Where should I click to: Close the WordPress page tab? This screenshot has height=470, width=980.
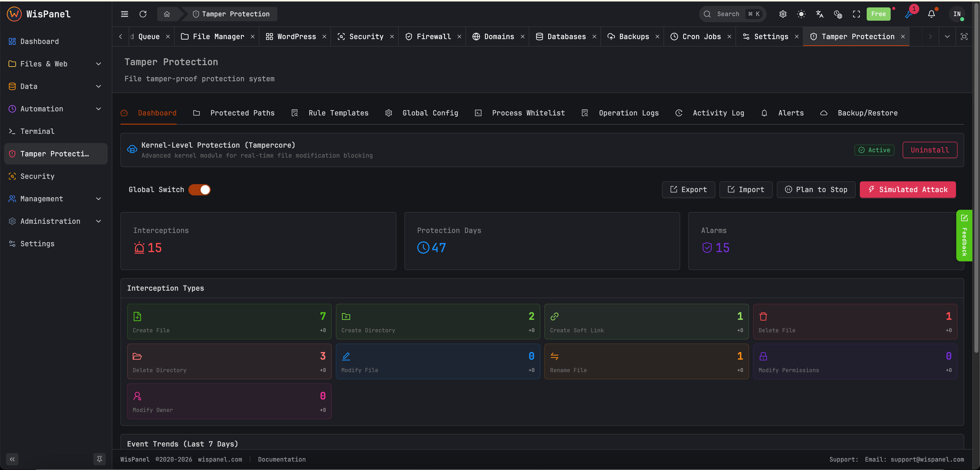coord(325,37)
